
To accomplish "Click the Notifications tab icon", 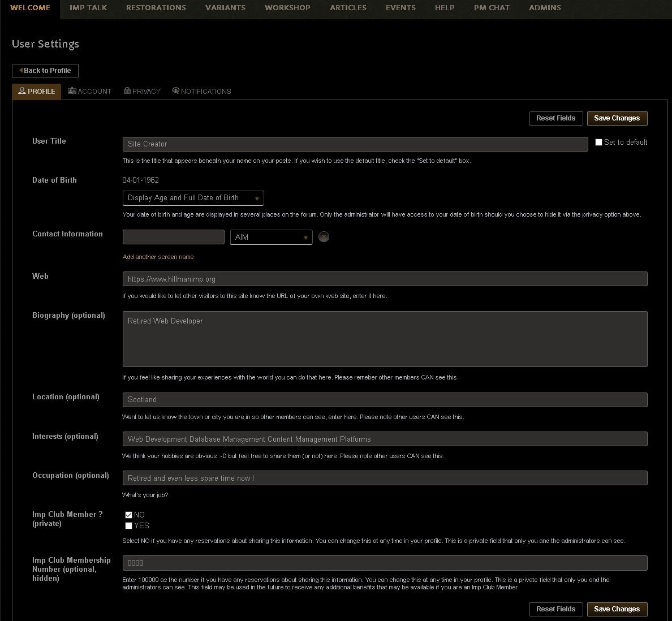I will [176, 90].
